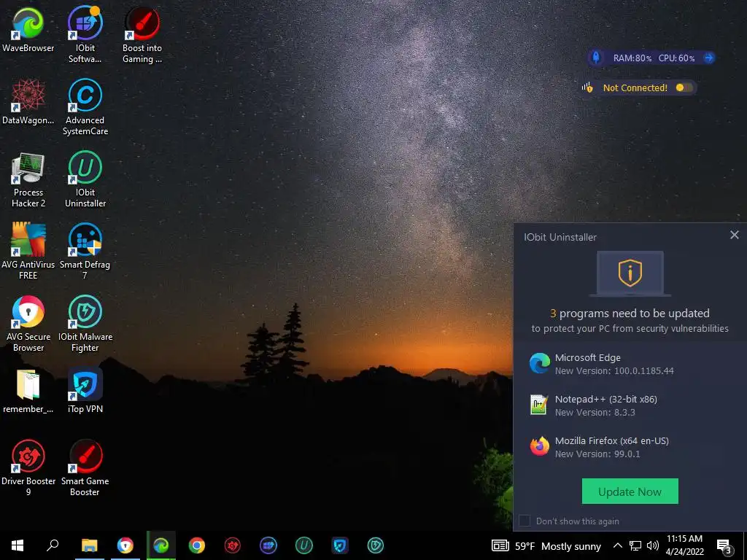The image size is (747, 560).
Task: Toggle the Not Connected VPN switch
Action: (684, 87)
